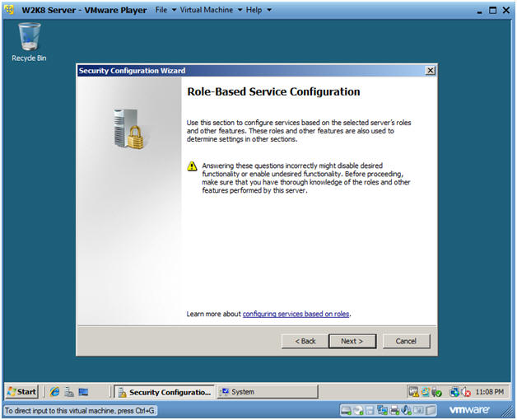Screen dimensions: 517x420
Task: Open the Recycle Bin desktop icon
Action: [29, 41]
